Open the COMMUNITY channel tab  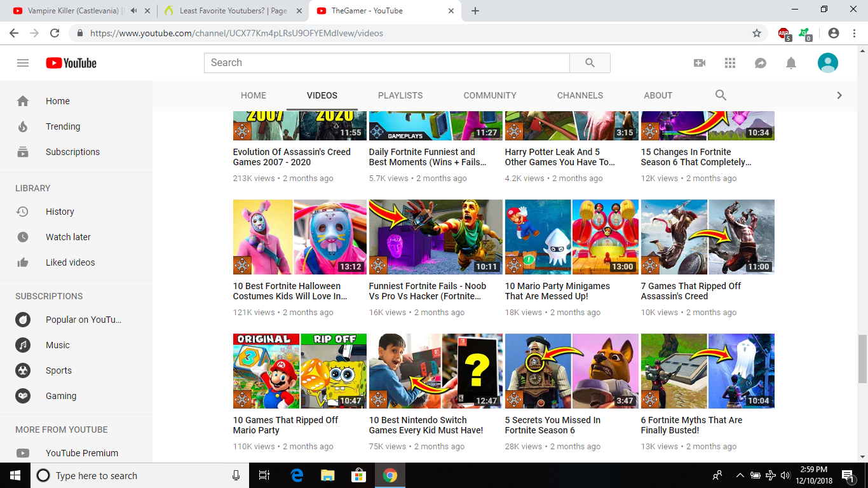(490, 95)
